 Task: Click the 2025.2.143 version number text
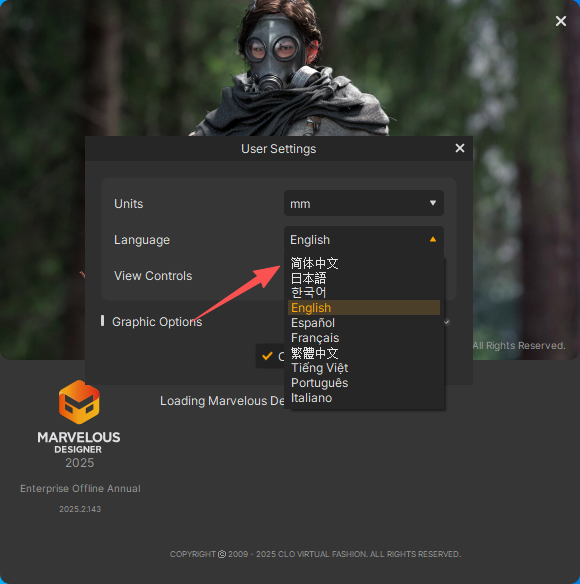tap(80, 509)
